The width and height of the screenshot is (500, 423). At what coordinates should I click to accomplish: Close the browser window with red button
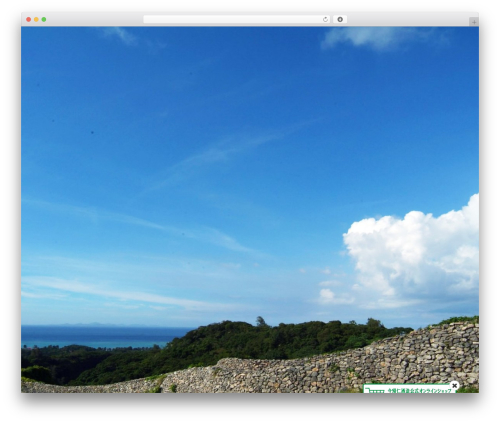click(x=29, y=19)
